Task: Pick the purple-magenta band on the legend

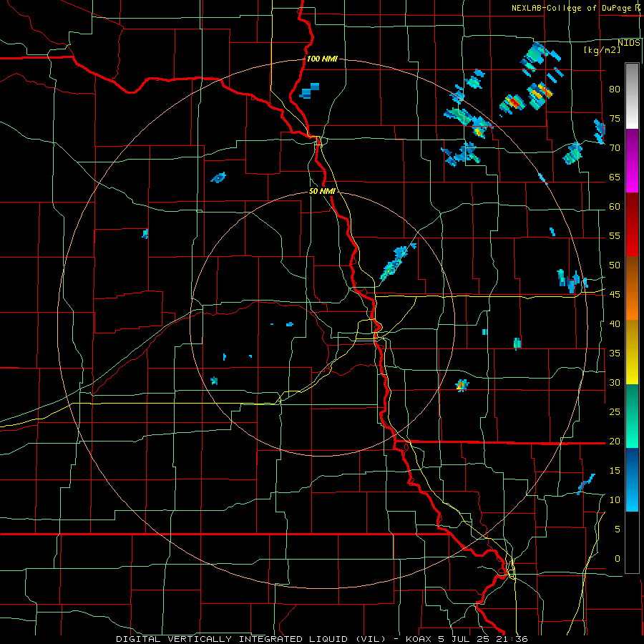Action: click(x=632, y=160)
